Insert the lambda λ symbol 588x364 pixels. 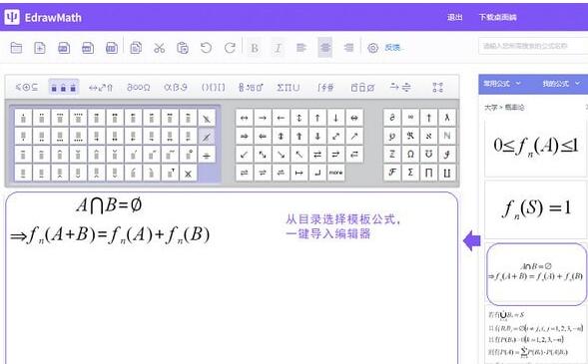(447, 118)
